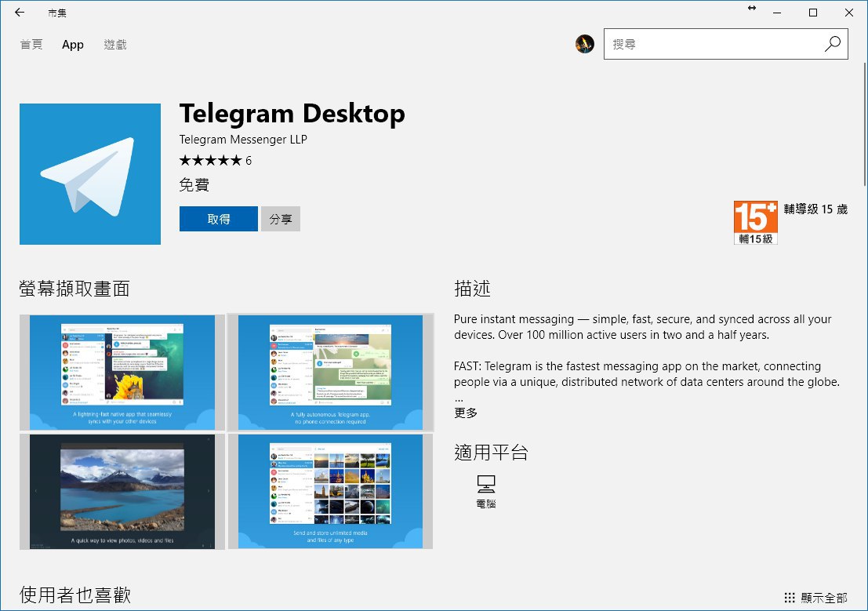Click the Telegram paper plane app logo
Screen dimensions: 868x611
[x=90, y=174]
